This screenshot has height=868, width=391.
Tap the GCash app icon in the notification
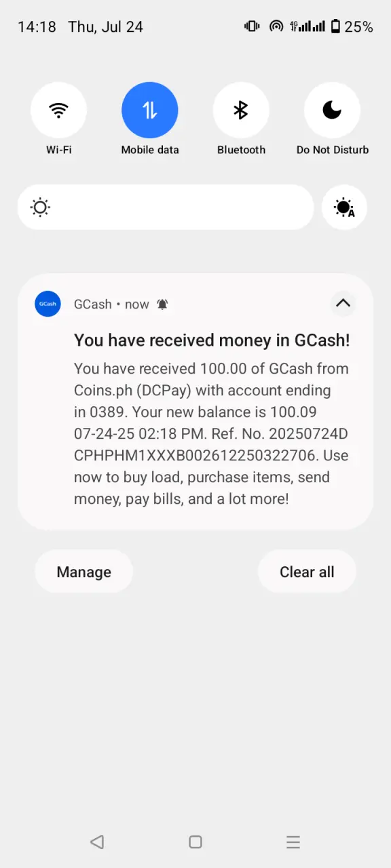[48, 304]
